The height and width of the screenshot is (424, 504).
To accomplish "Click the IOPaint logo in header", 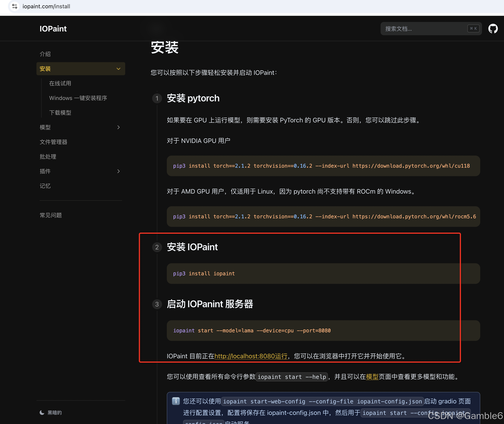I will [53, 29].
